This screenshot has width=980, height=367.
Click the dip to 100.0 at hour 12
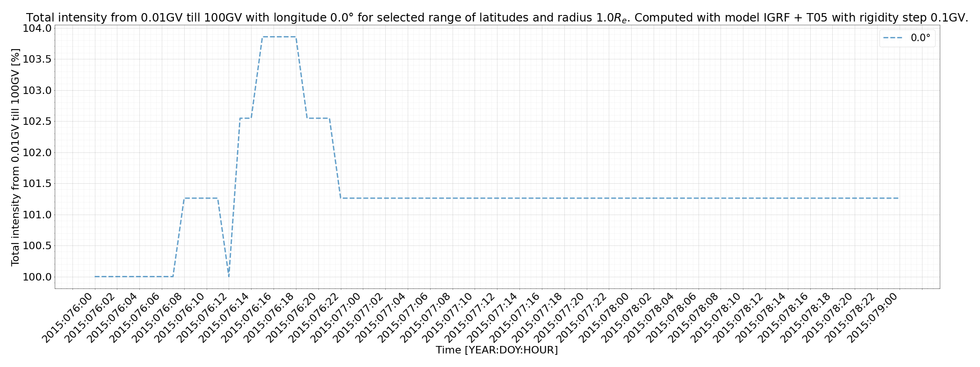pos(229,276)
